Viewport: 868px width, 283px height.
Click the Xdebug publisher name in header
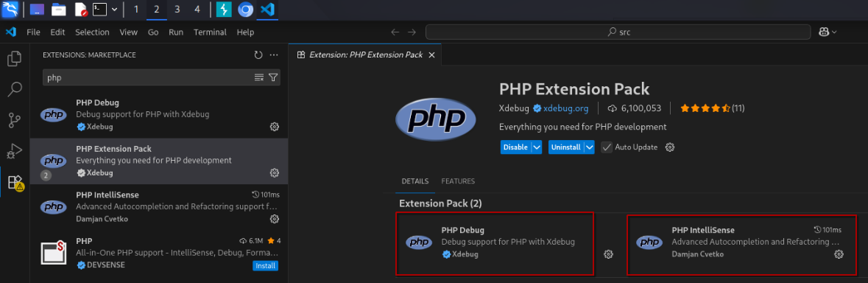(514, 108)
